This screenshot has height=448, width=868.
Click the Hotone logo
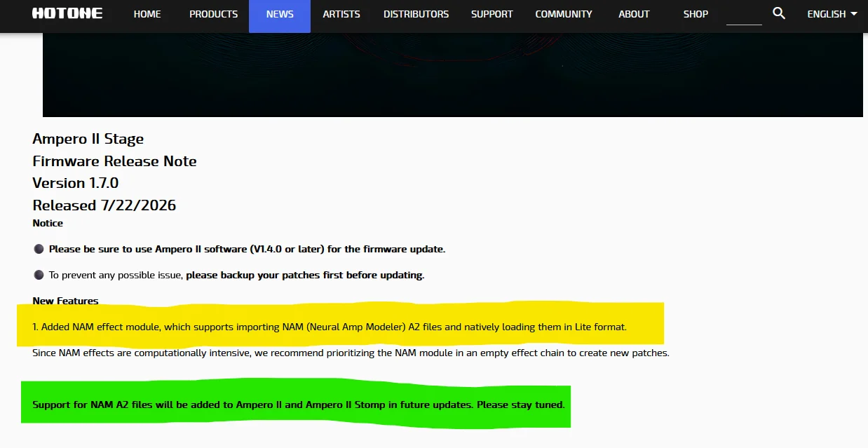(67, 13)
